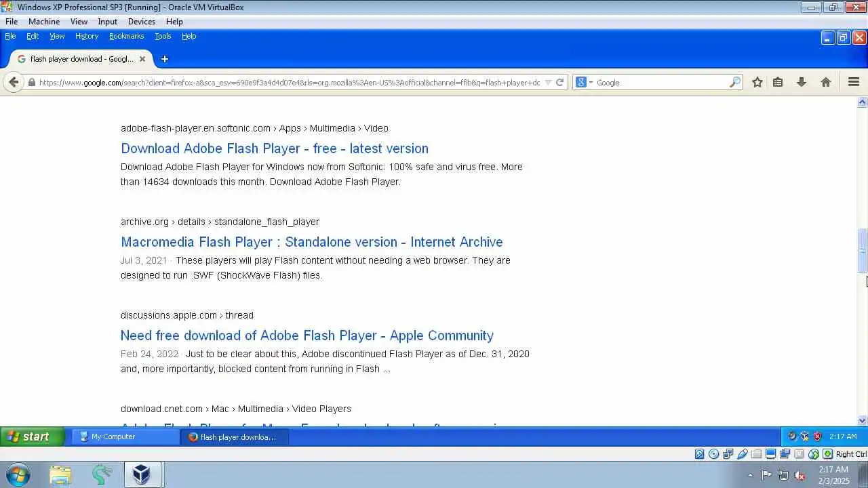Open File Explorer from host taskbar

click(x=60, y=475)
